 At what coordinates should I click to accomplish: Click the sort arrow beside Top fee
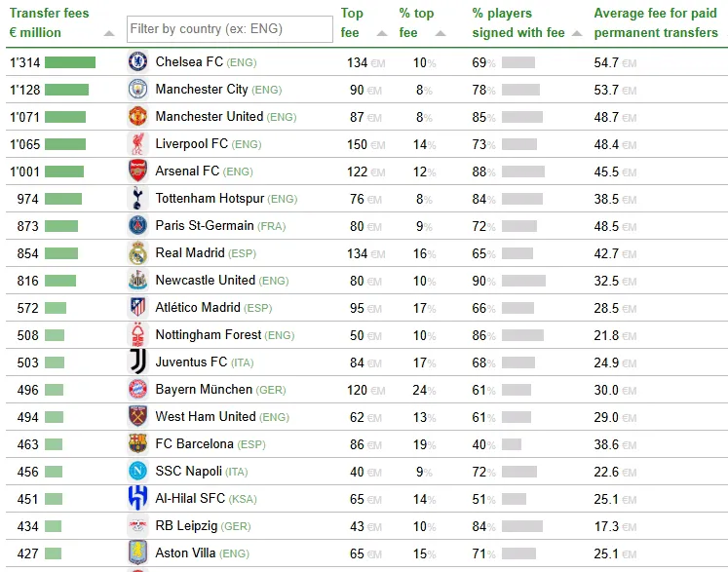[381, 33]
